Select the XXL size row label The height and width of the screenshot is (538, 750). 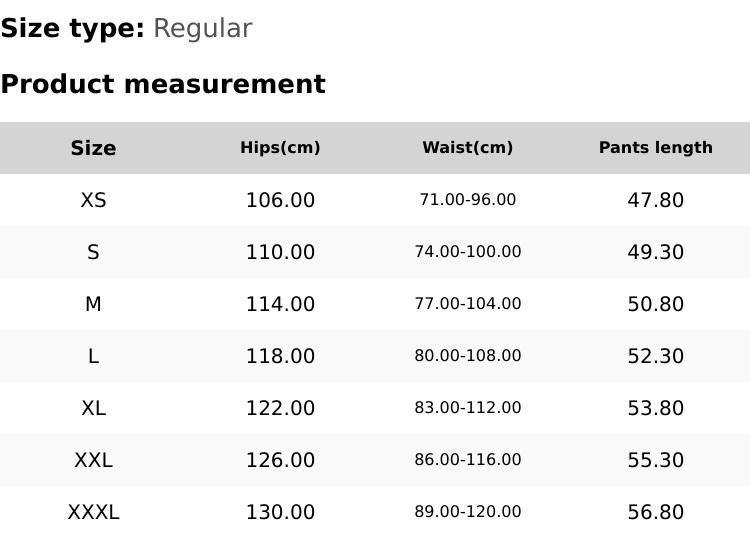point(93,461)
